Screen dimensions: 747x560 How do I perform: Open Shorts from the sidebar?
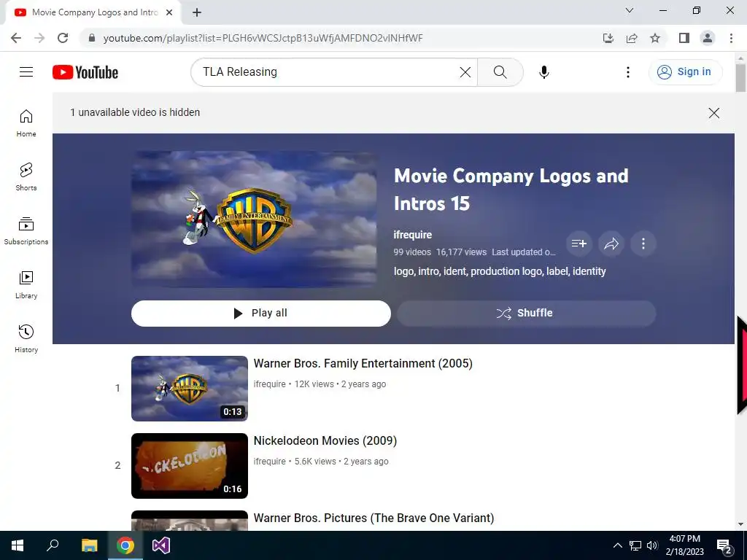click(26, 176)
